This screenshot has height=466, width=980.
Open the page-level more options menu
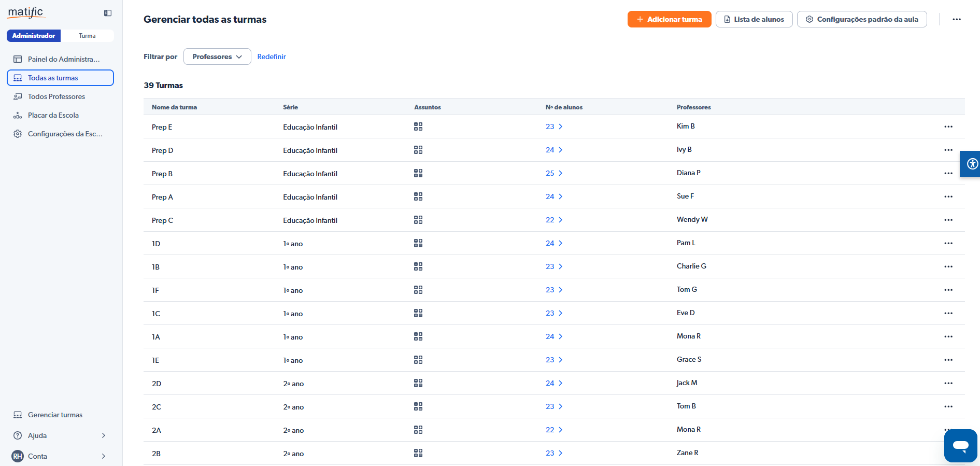pos(956,19)
